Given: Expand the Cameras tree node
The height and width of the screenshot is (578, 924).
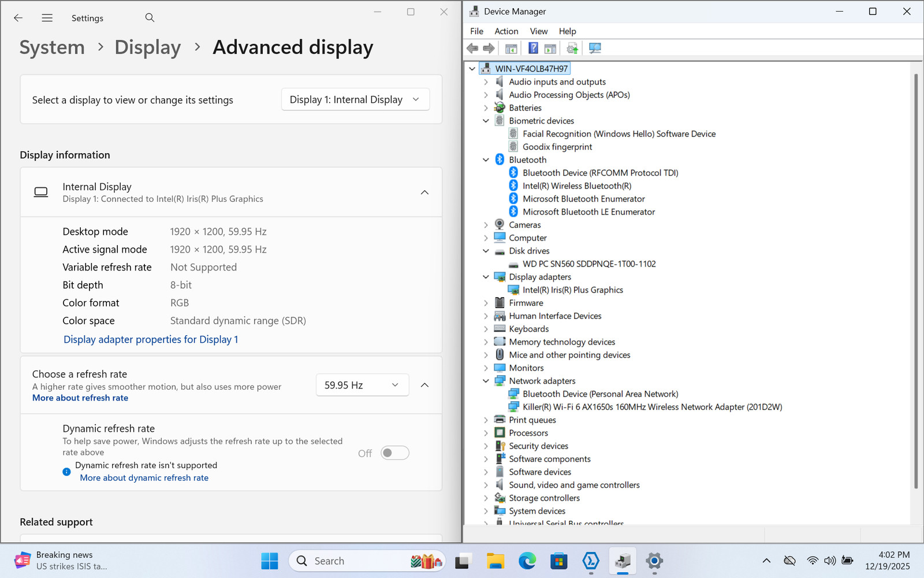Looking at the screenshot, I should [486, 225].
